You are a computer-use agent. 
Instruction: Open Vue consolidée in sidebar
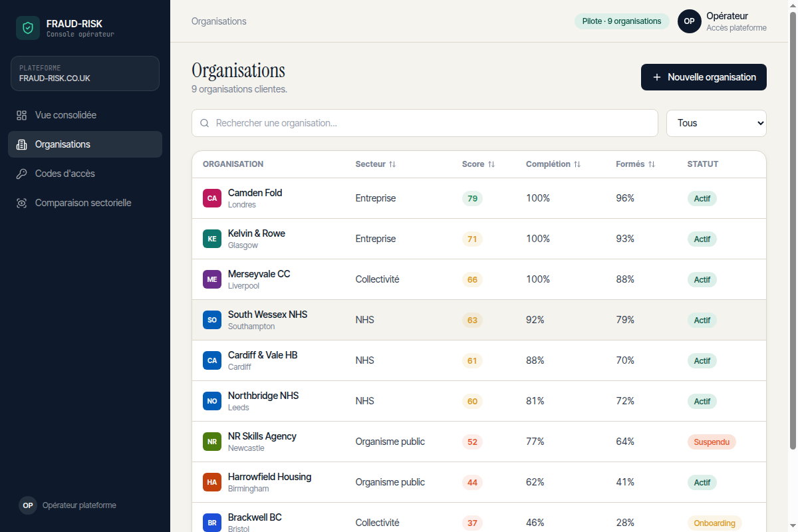pos(85,115)
